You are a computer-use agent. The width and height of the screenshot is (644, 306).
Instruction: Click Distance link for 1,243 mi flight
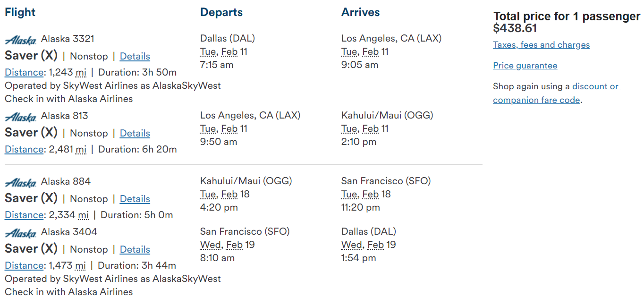pyautogui.click(x=24, y=72)
